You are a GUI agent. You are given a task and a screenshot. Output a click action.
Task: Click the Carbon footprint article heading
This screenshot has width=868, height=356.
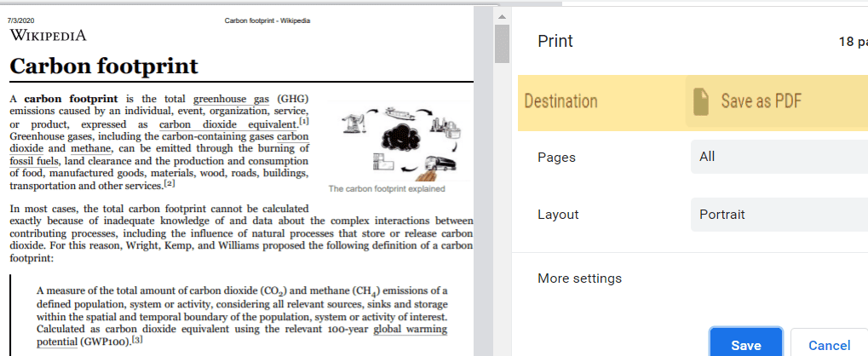(x=104, y=66)
